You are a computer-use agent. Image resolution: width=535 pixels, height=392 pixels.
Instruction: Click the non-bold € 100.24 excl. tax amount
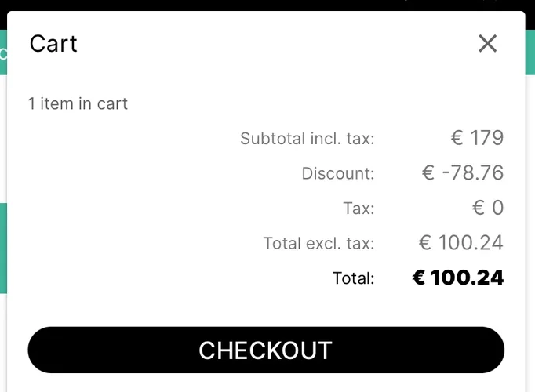(x=460, y=242)
